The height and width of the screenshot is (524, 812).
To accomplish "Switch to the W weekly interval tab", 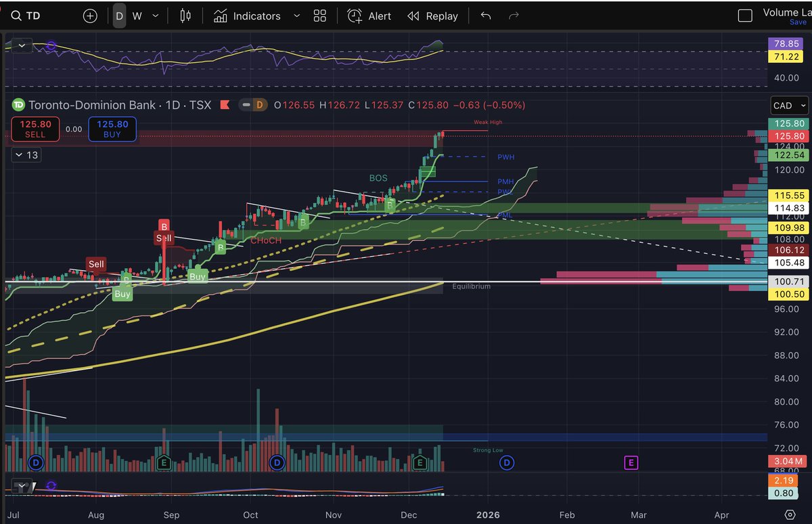I will click(137, 15).
